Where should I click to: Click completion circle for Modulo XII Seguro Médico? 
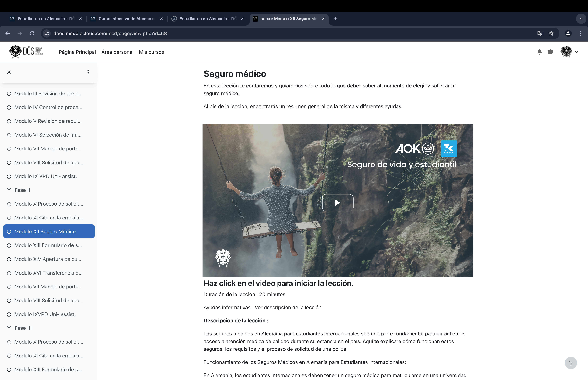[x=9, y=232]
